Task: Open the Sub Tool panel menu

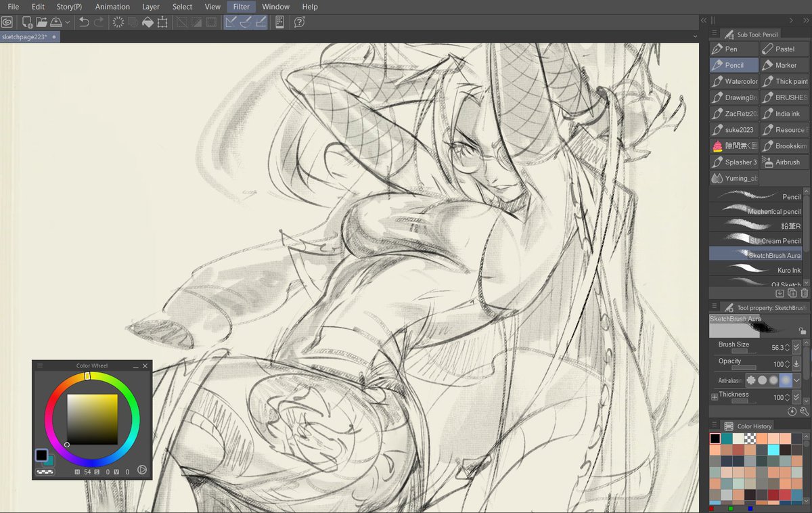Action: [x=715, y=34]
